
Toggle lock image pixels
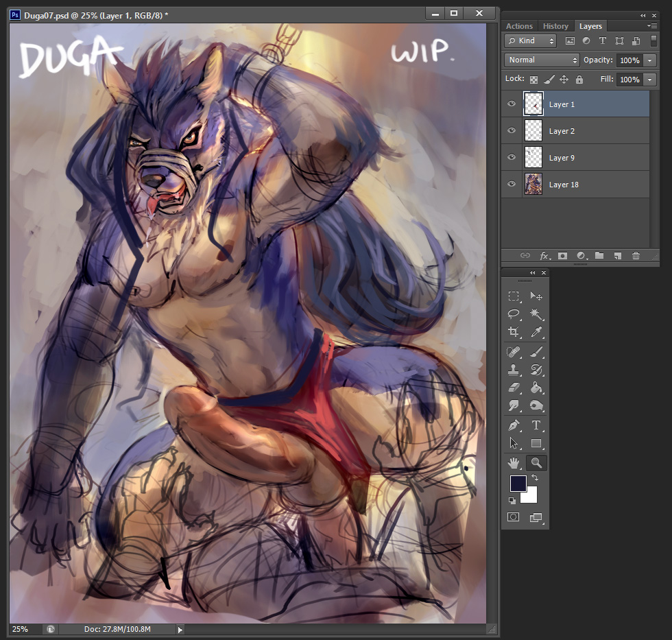[549, 80]
